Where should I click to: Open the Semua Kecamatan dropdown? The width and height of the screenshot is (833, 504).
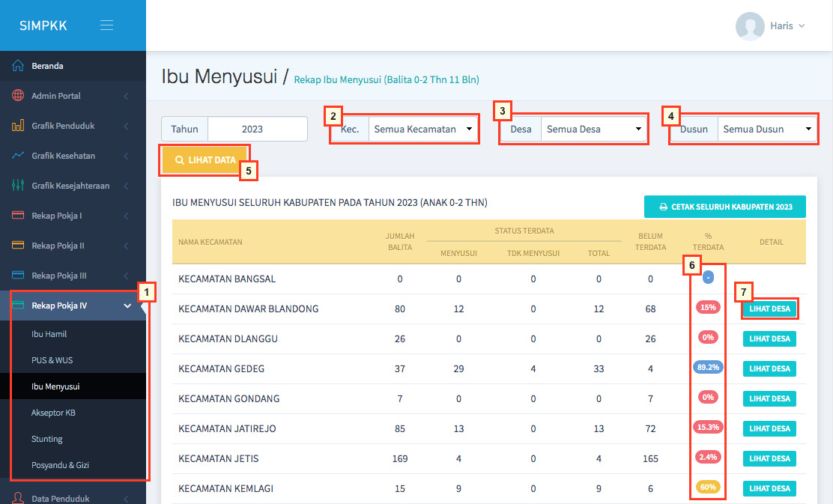pyautogui.click(x=423, y=129)
